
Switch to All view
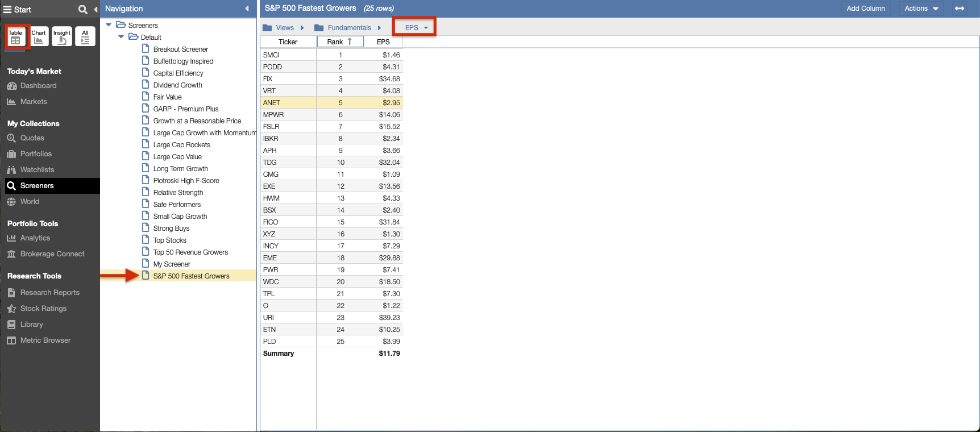click(x=85, y=37)
